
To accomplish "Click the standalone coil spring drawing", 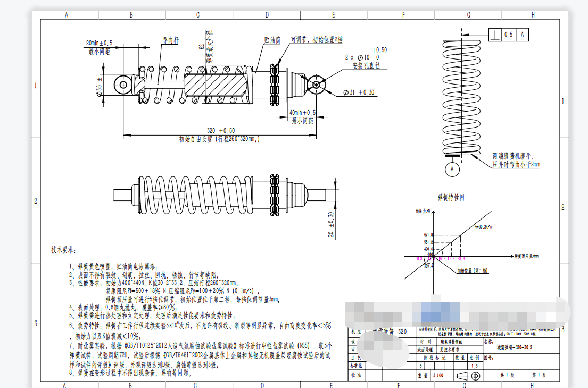I will (462, 98).
